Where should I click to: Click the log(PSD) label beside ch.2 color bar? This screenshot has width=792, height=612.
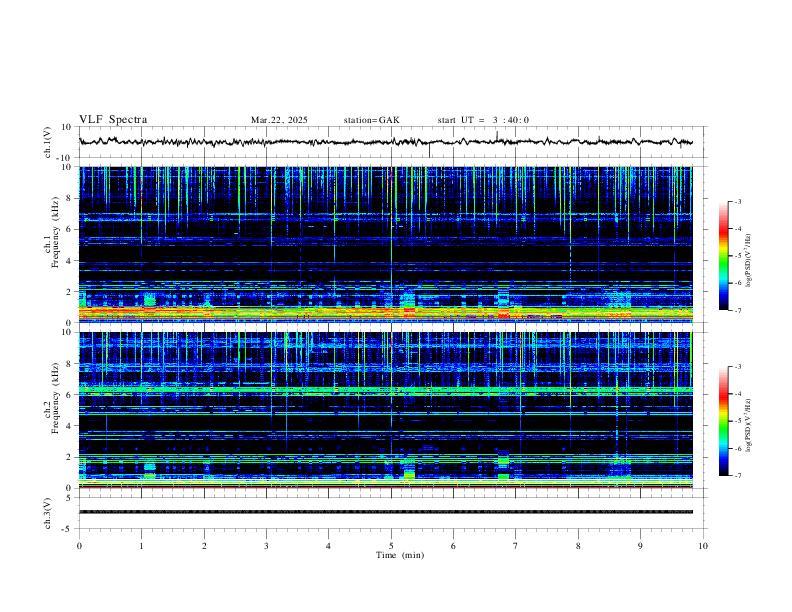point(749,426)
